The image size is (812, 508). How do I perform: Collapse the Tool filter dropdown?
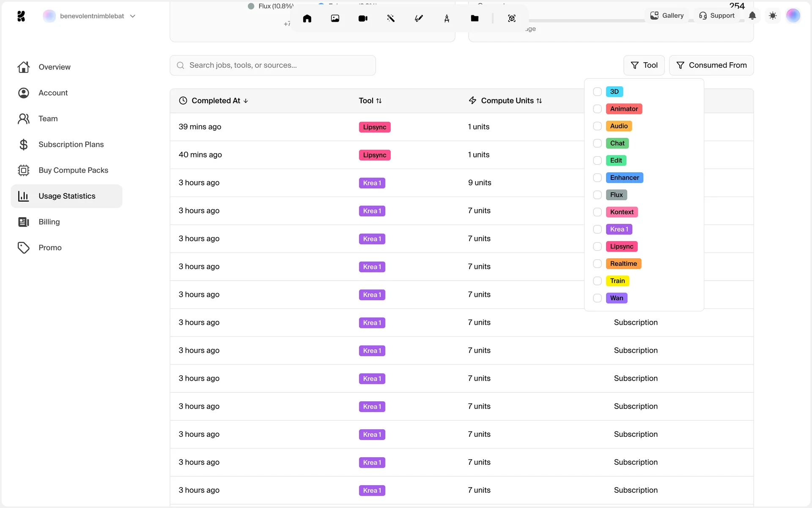[x=644, y=65]
